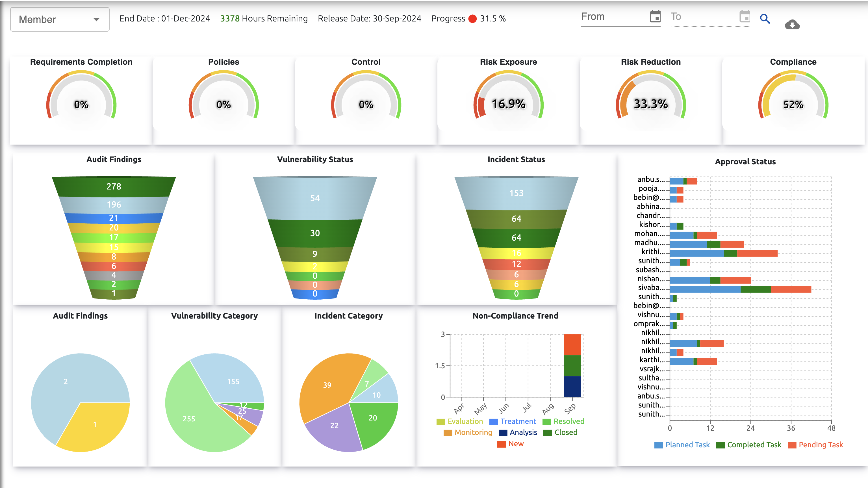Screen dimensions: 868x488
Task: Click the green 20 slice in Incident Category pie
Action: coord(373,418)
